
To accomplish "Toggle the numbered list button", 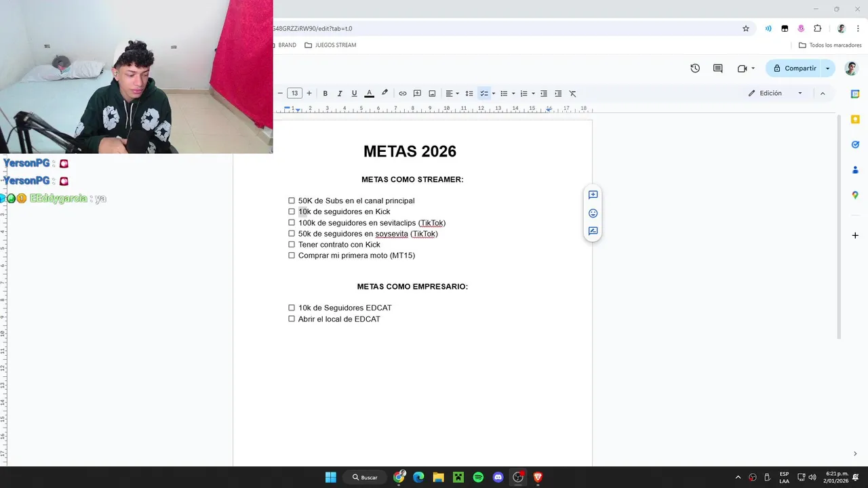I will point(524,94).
